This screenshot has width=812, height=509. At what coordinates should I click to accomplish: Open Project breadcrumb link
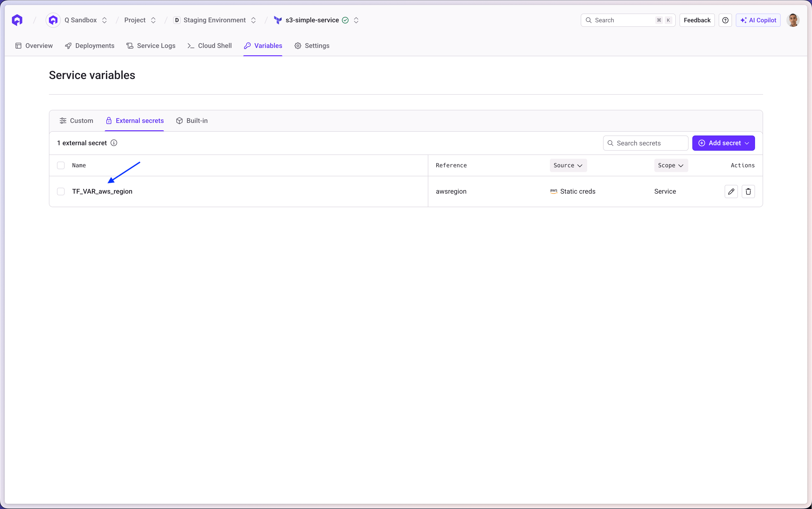click(x=135, y=20)
